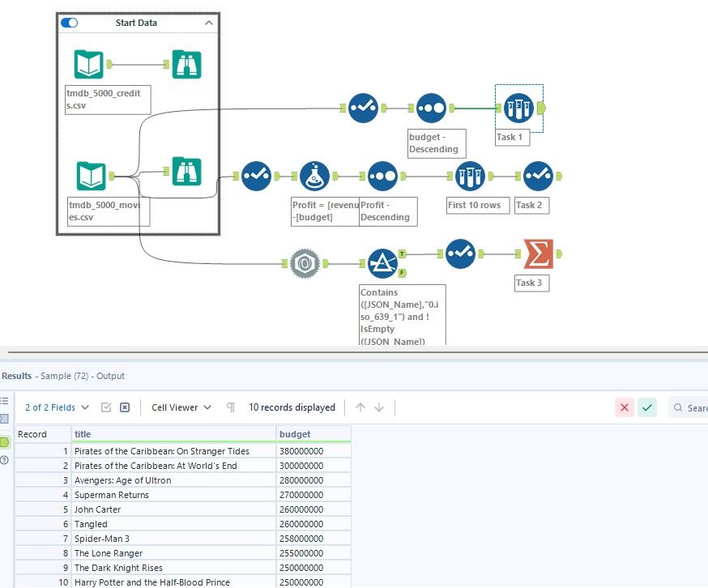Click the Sort tool labeled budget - Descending
The height and width of the screenshot is (588, 708).
click(431, 108)
